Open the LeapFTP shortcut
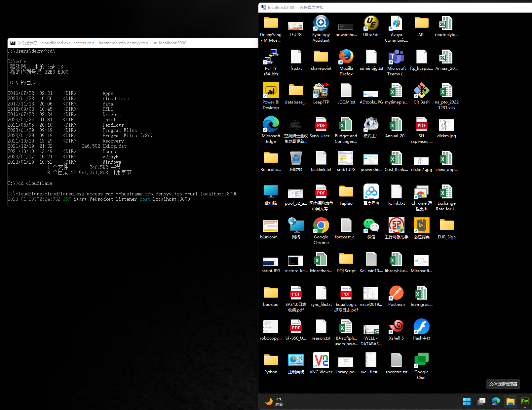The image size is (532, 410). click(x=321, y=94)
